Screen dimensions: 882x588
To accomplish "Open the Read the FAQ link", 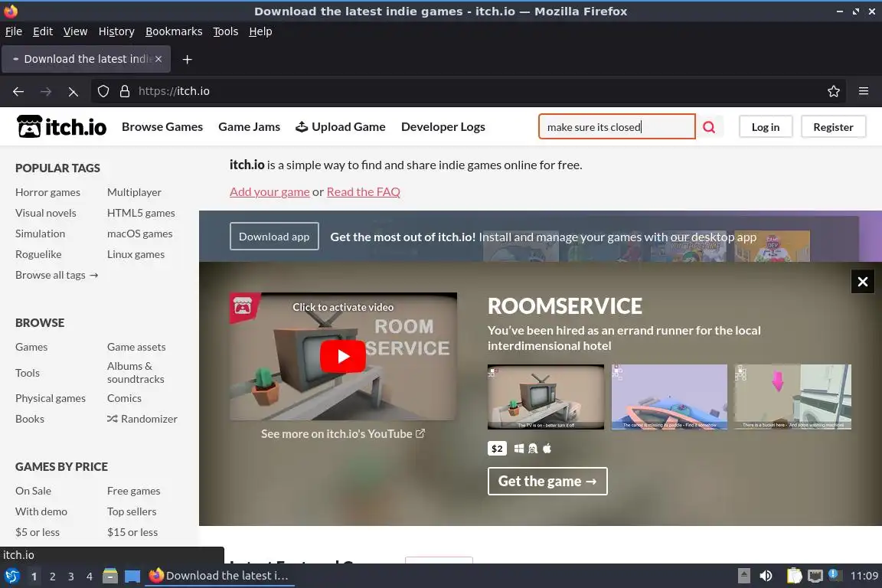I will click(x=364, y=192).
